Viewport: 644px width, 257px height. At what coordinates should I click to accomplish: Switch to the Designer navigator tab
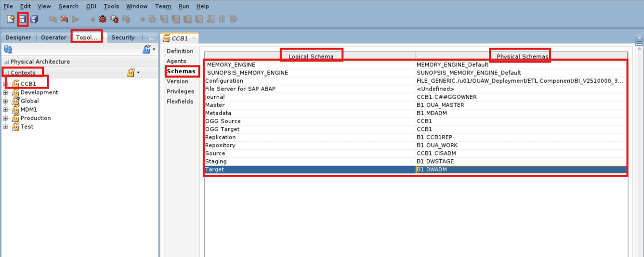tap(18, 38)
